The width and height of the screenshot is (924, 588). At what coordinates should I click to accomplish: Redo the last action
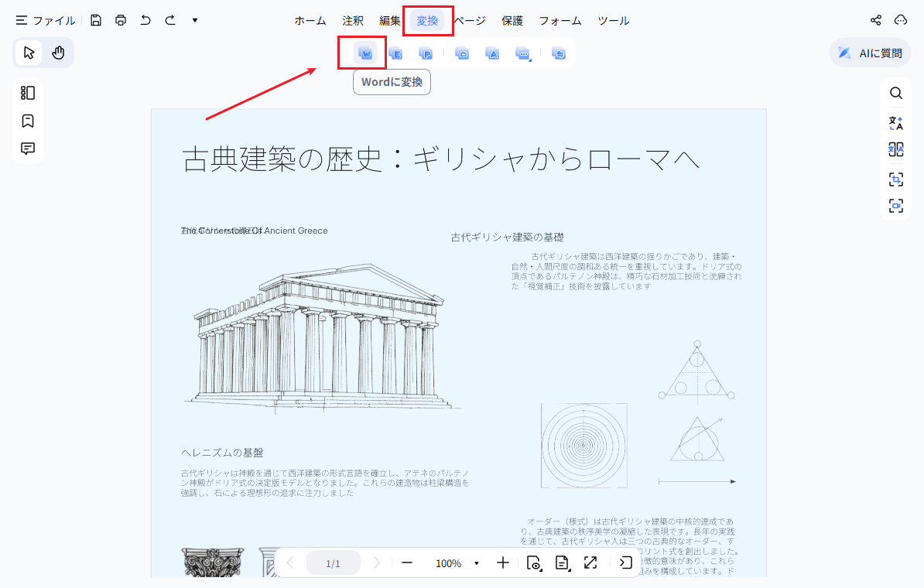(170, 20)
